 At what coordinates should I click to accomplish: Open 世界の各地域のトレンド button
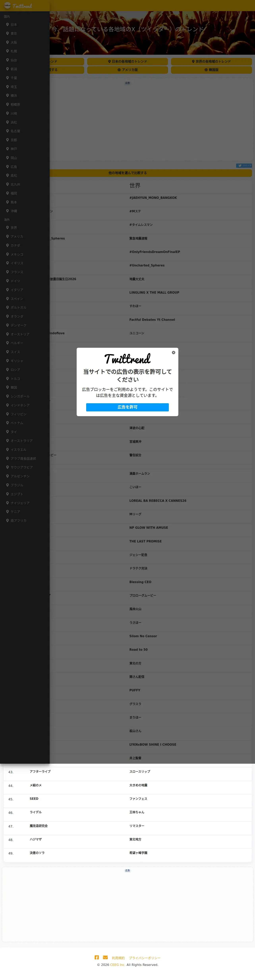point(211,61)
